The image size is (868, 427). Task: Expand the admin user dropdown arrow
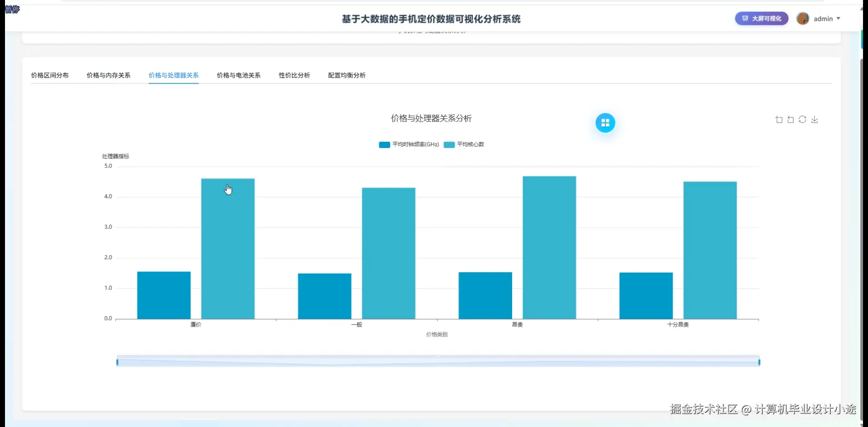click(x=838, y=19)
